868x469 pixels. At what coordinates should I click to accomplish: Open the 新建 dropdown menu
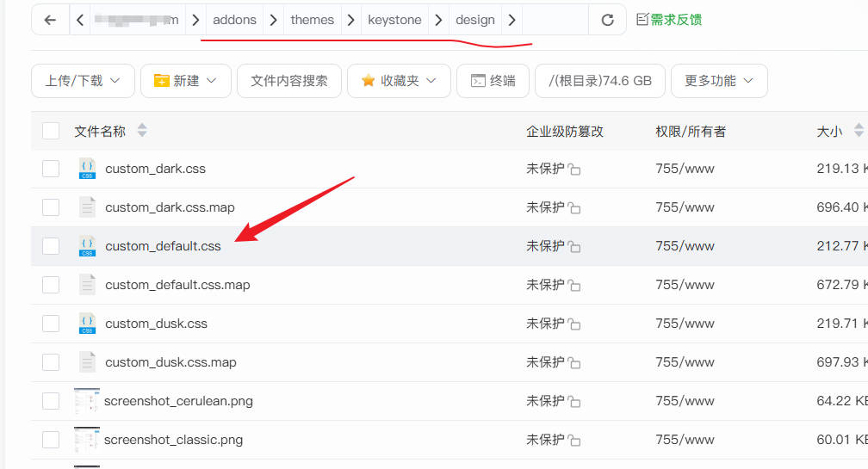click(x=185, y=81)
